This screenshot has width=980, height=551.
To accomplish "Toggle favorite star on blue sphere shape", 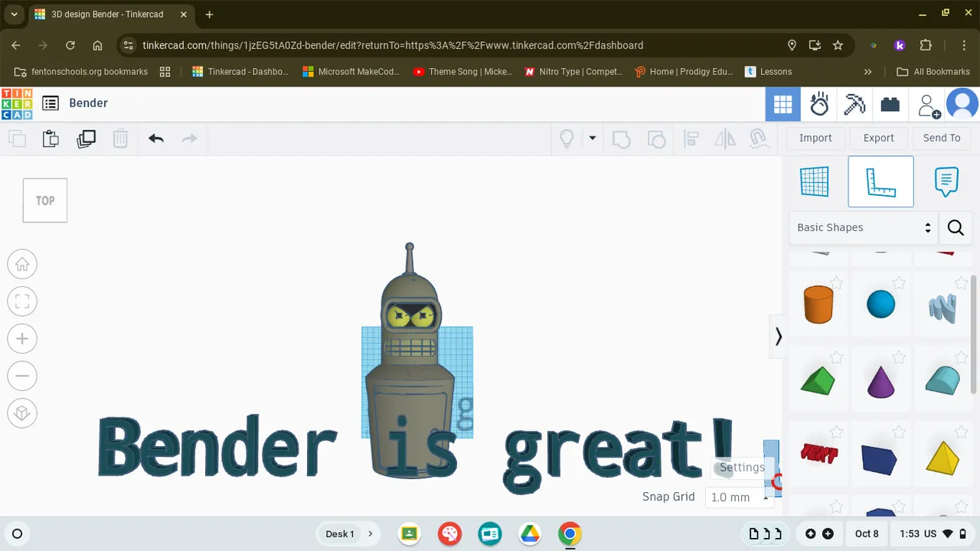I will coord(899,283).
